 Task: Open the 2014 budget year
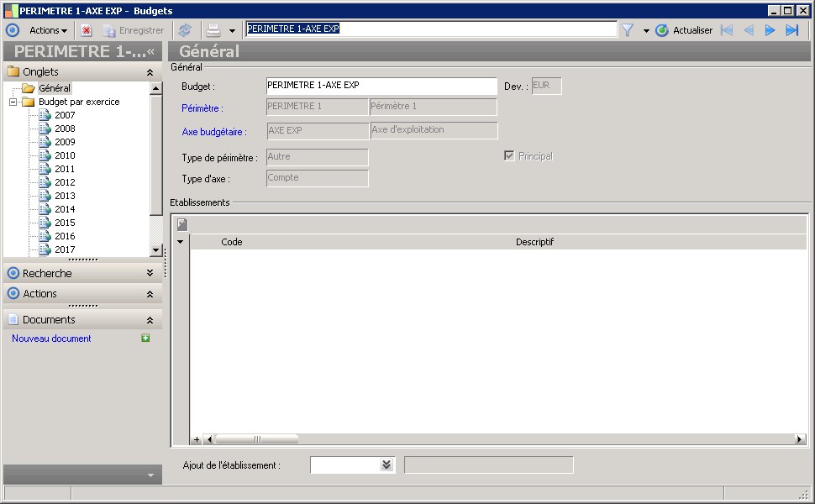[65, 209]
